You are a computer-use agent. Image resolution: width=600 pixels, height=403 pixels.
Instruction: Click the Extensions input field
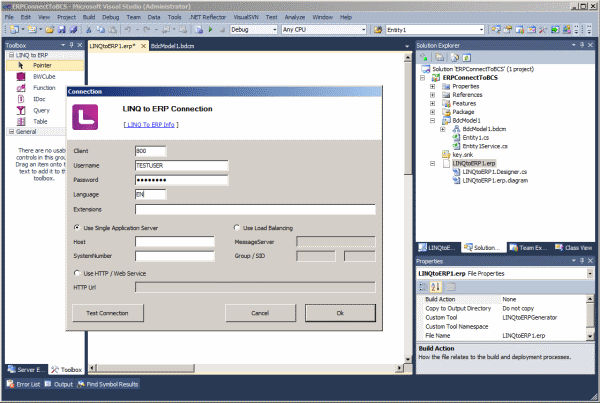point(255,209)
